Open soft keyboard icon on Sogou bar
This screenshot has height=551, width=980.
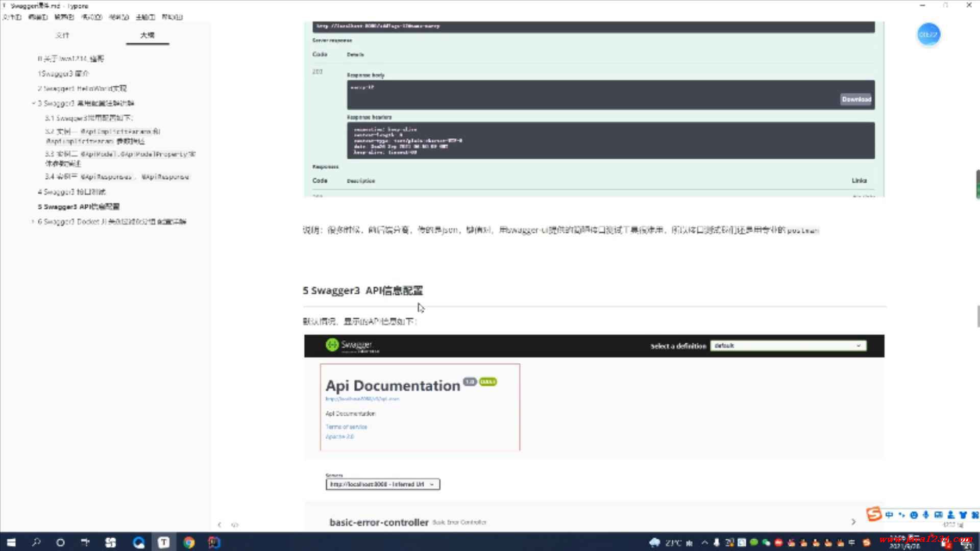(x=938, y=515)
